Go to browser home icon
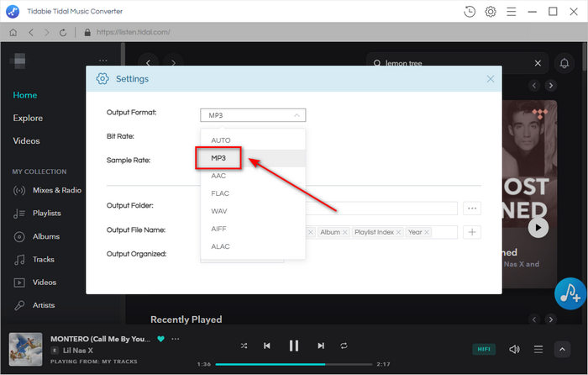The image size is (588, 375). click(13, 32)
